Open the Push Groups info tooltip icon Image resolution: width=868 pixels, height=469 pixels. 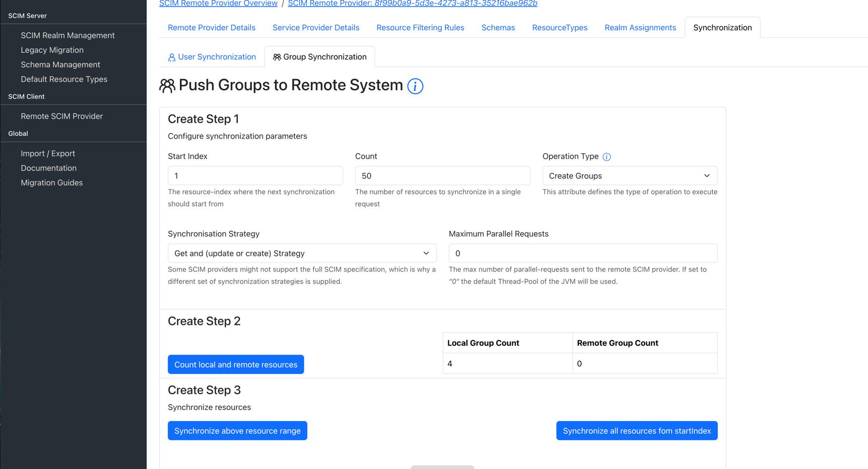415,86
